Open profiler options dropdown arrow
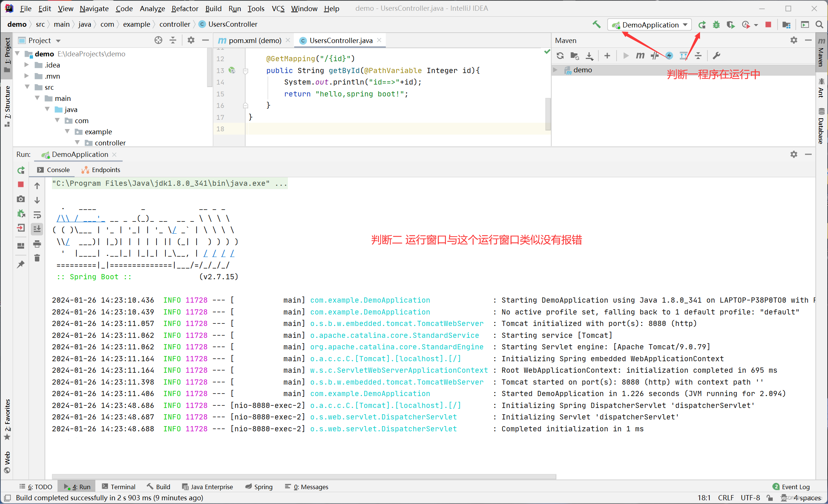Viewport: 828px width, 504px height. 756,25
